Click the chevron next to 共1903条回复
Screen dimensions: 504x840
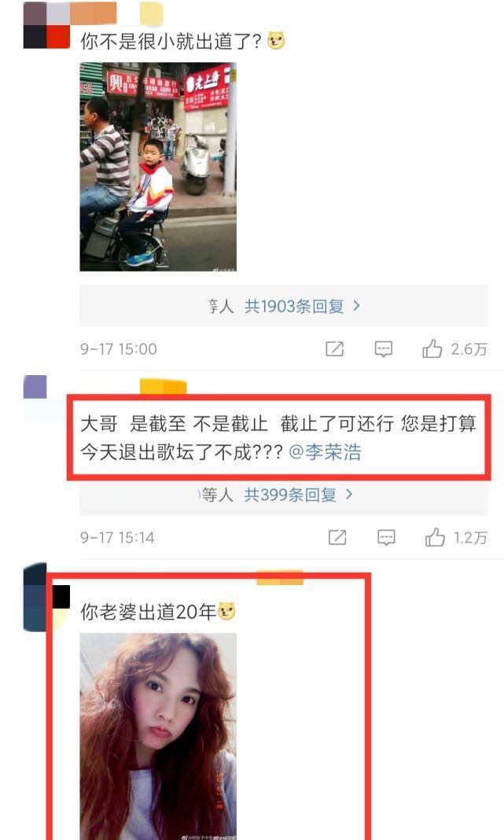tap(357, 306)
